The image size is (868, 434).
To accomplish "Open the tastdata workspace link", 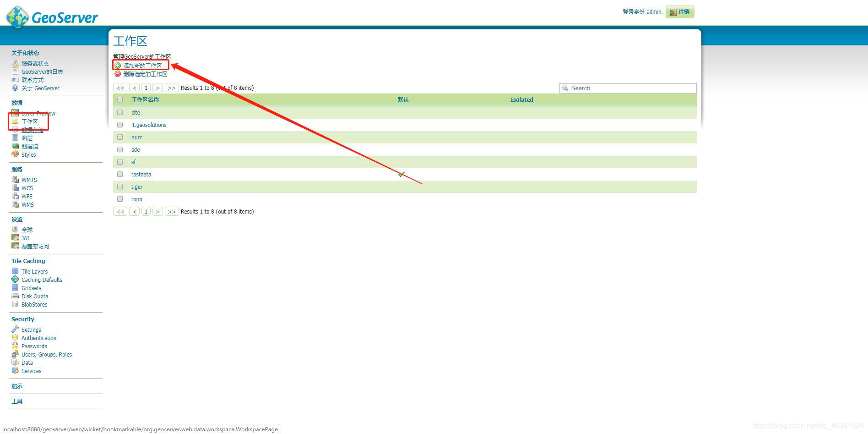I will click(x=141, y=174).
